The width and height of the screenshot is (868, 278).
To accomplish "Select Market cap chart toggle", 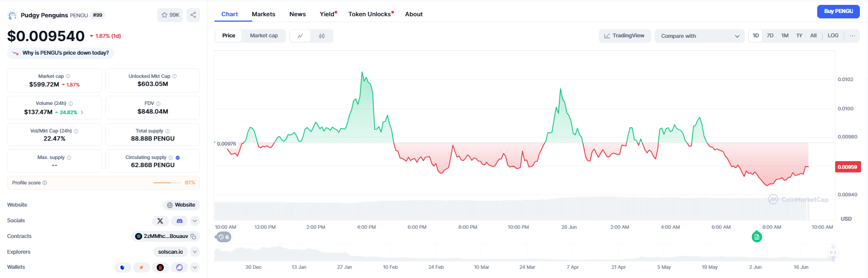I will pos(264,36).
